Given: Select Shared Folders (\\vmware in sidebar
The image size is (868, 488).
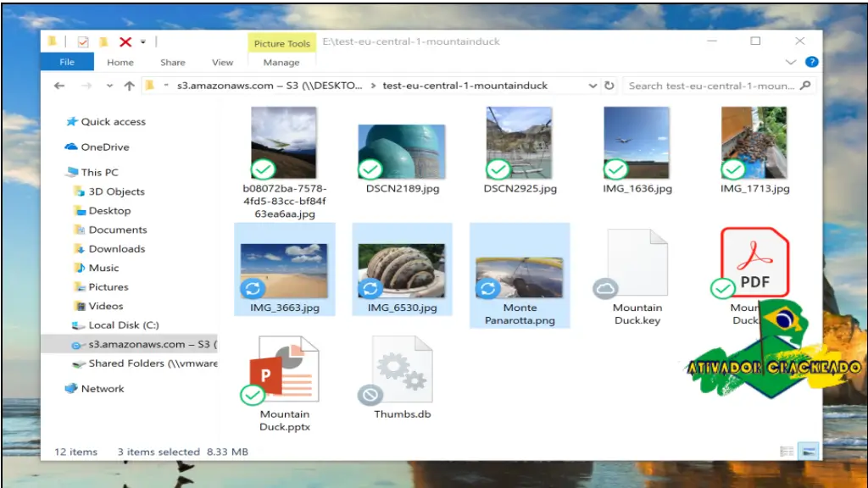Looking at the screenshot, I should click(145, 363).
